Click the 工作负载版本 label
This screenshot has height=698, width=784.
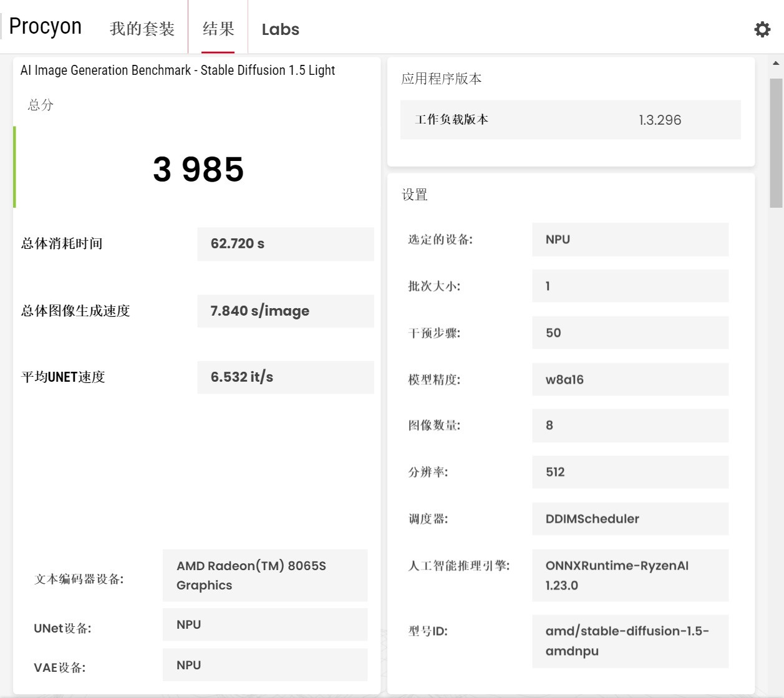(452, 119)
